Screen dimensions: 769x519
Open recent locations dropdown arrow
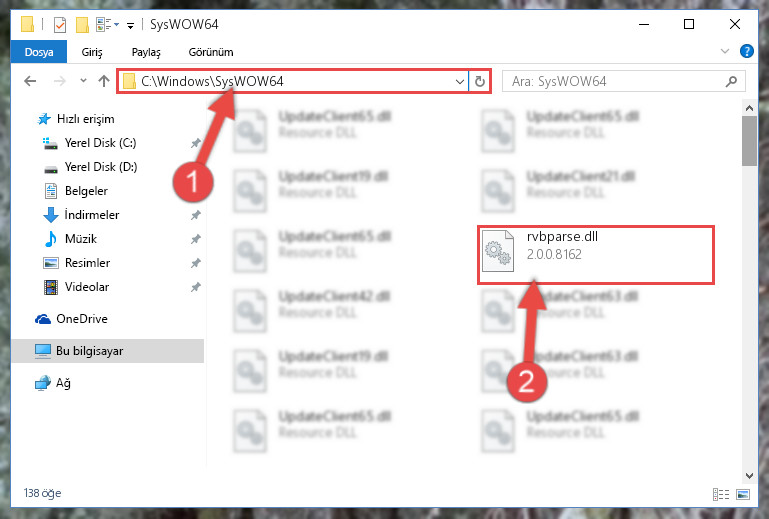[83, 81]
